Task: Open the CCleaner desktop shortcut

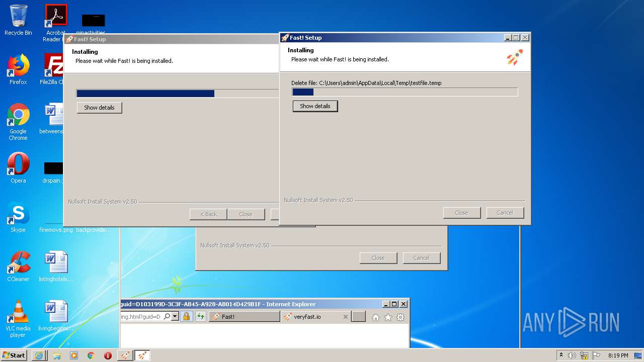Action: [x=18, y=266]
